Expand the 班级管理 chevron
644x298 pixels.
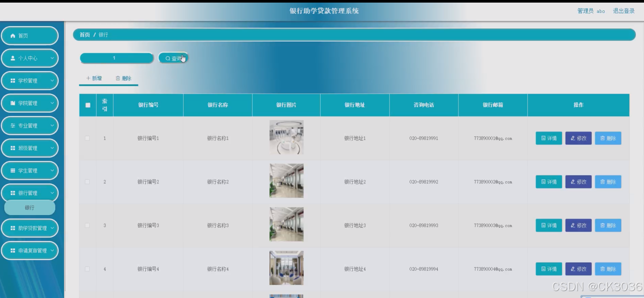(x=52, y=148)
